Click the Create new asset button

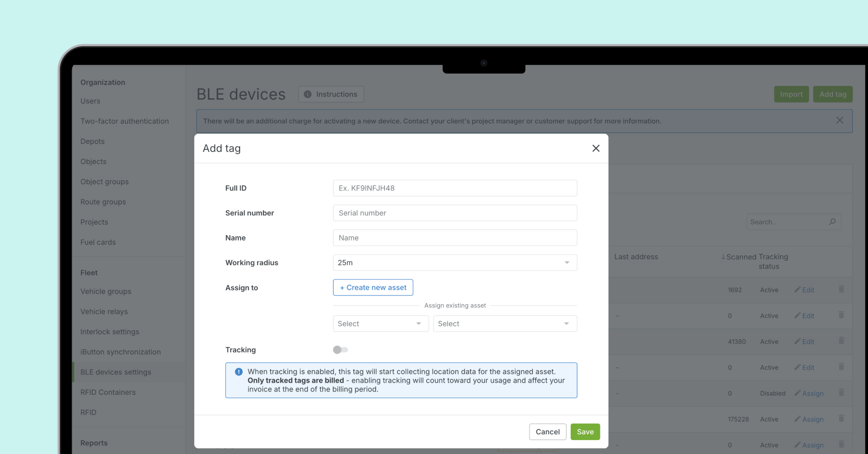pos(373,288)
